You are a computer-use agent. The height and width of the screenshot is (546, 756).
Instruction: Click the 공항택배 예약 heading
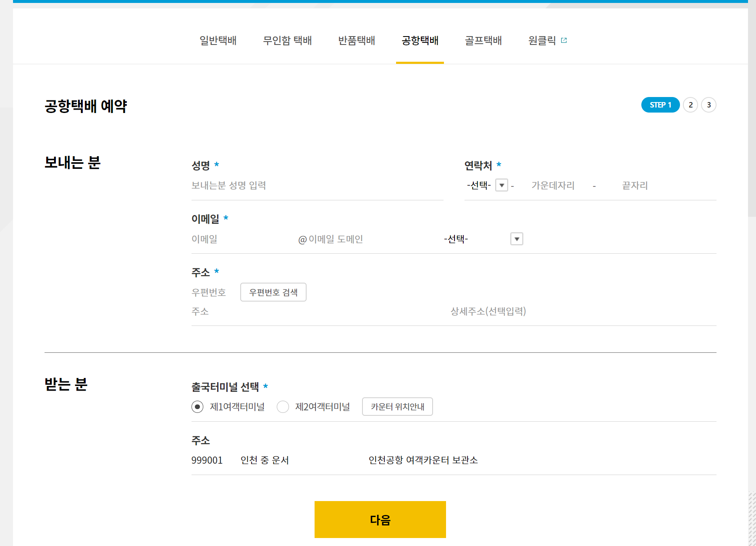(86, 106)
